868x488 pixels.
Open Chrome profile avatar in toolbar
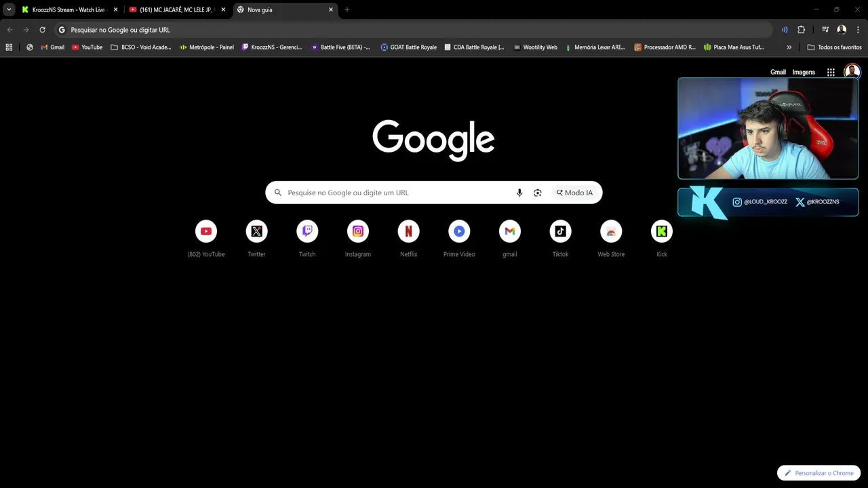[x=842, y=30]
